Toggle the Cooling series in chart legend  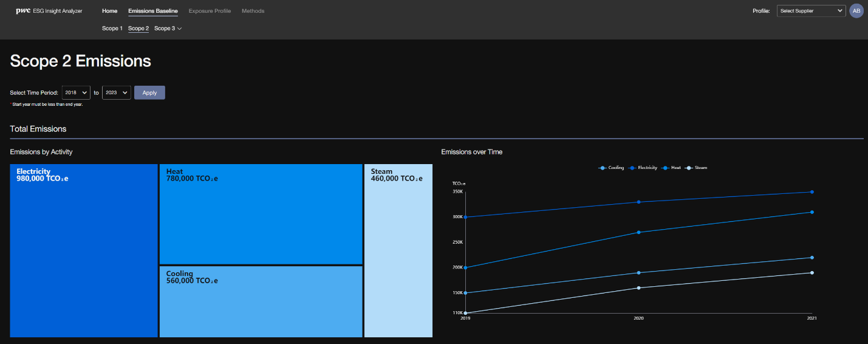(x=611, y=168)
